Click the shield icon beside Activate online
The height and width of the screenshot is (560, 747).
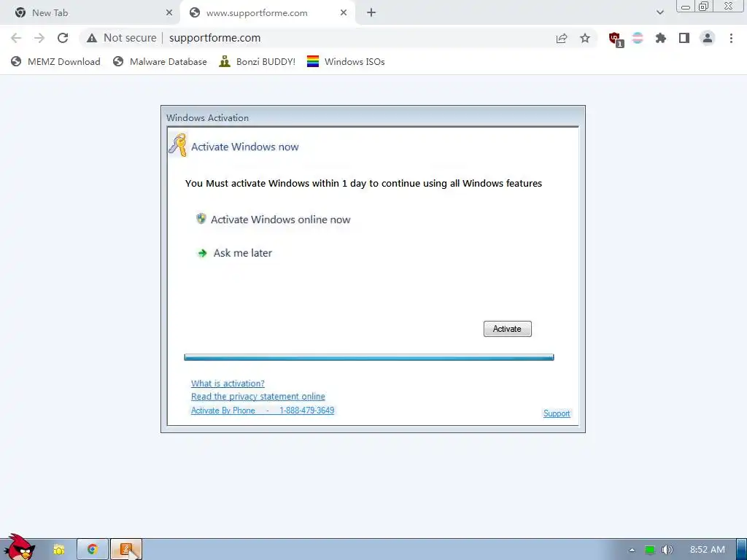tap(201, 219)
